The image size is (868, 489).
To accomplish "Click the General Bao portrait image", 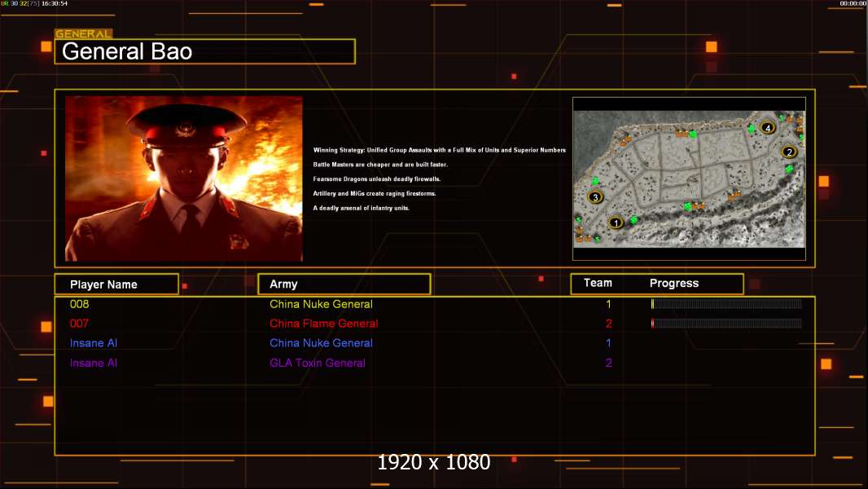I will [184, 178].
